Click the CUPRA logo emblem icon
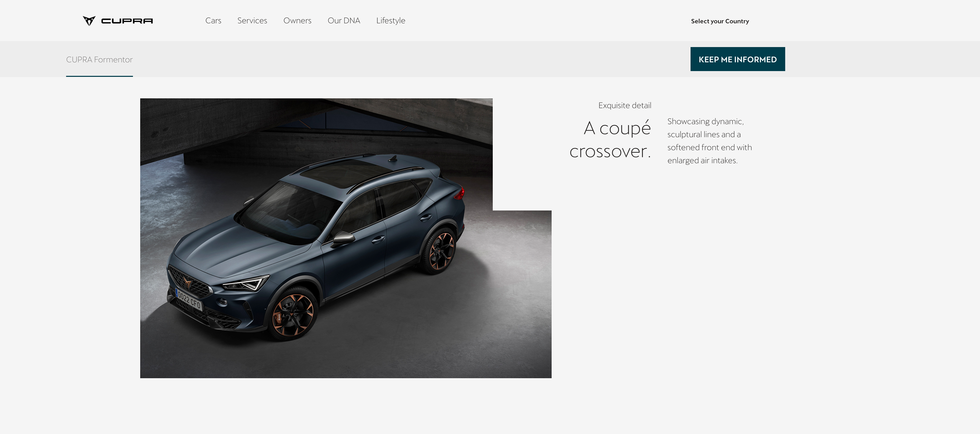 89,21
